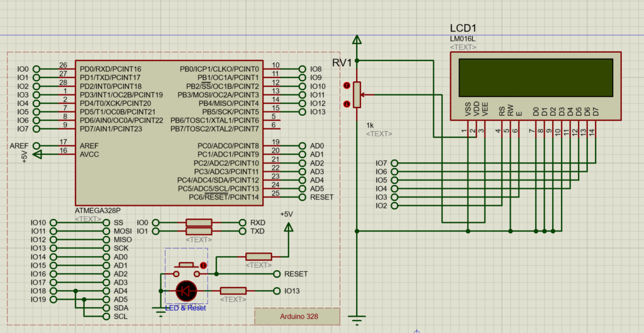Select the reset pushbutton switch symbol

pos(186,269)
